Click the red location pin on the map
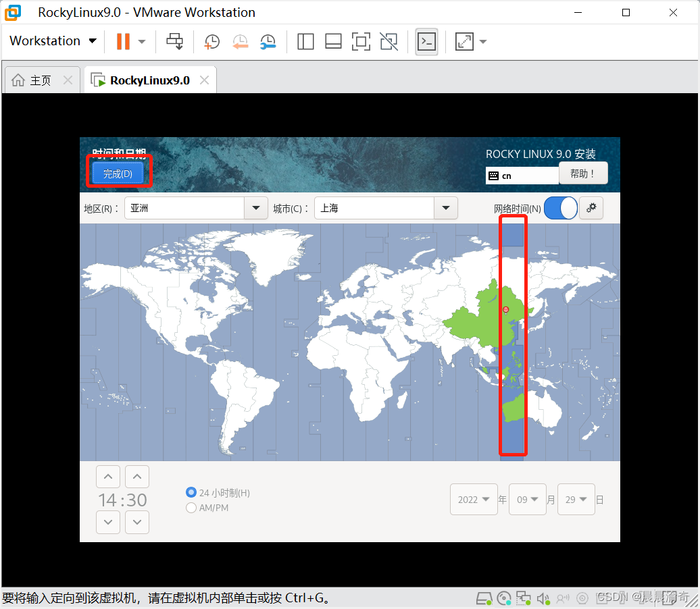700x609 pixels. tap(505, 310)
